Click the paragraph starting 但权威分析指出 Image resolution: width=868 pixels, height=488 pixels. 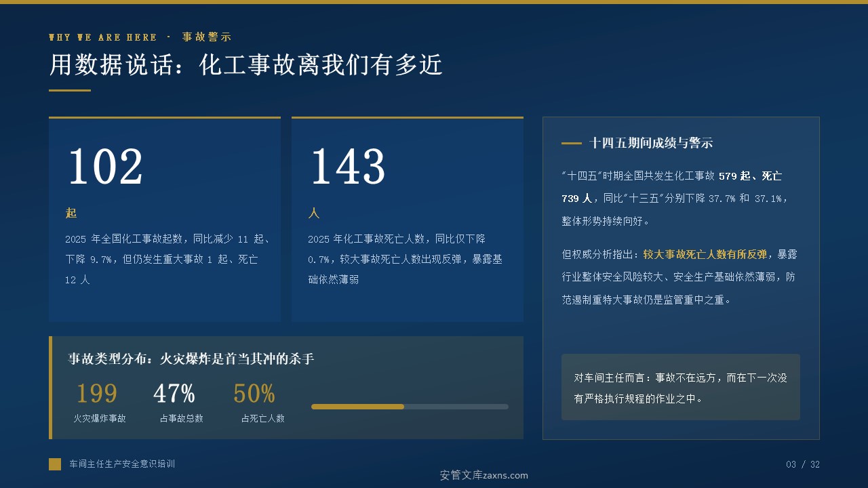(679, 277)
